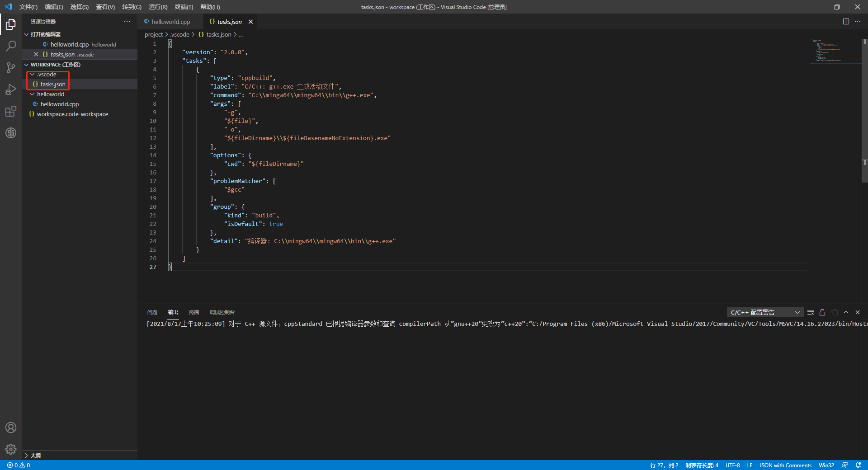Open Source Control view in activity bar
The height and width of the screenshot is (470, 868).
pyautogui.click(x=11, y=68)
